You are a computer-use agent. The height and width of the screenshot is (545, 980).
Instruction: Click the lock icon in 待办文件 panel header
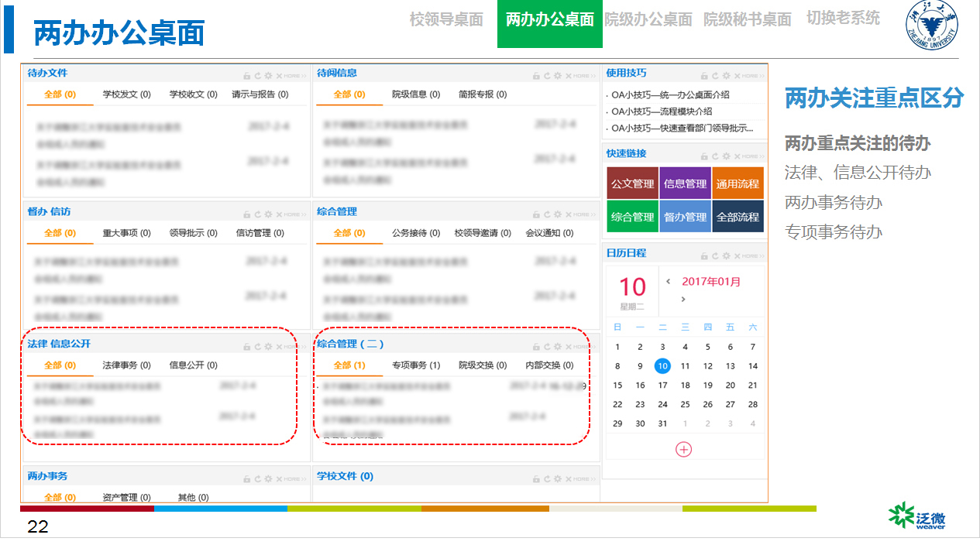point(247,76)
